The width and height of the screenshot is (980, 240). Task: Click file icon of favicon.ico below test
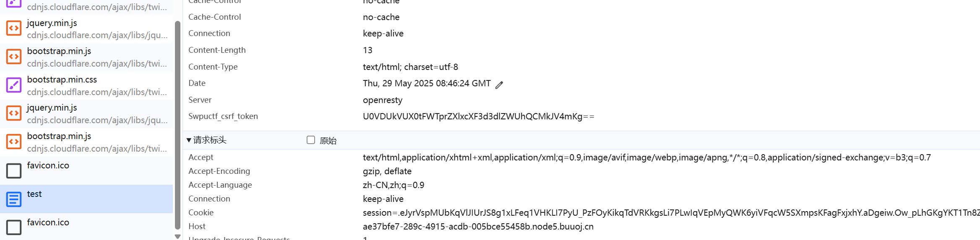14,227
